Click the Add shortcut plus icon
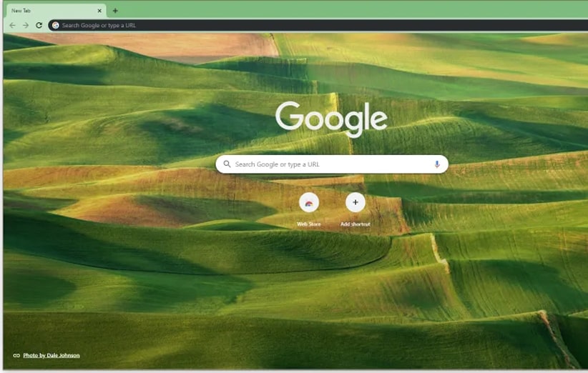Viewport: 588px width, 373px height. (356, 202)
